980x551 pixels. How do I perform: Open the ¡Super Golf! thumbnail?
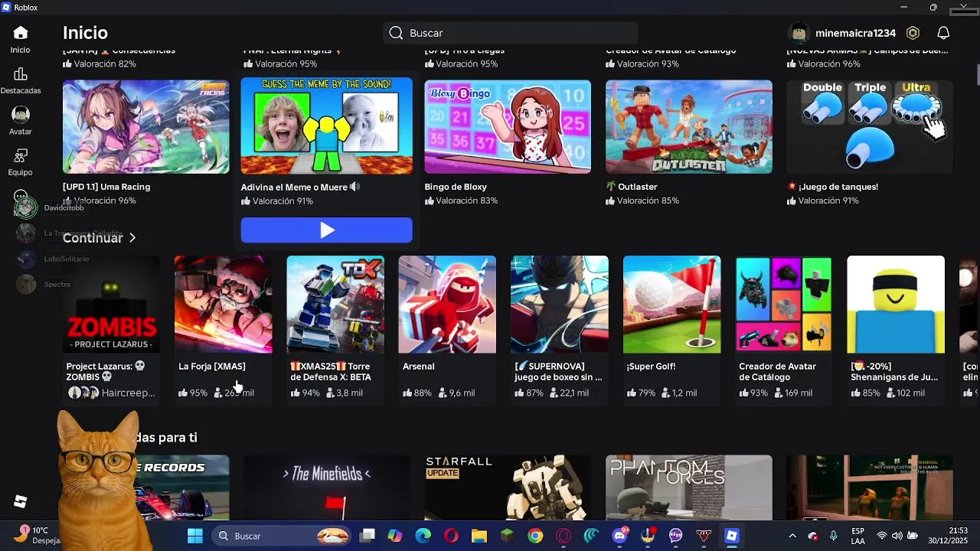pos(671,305)
